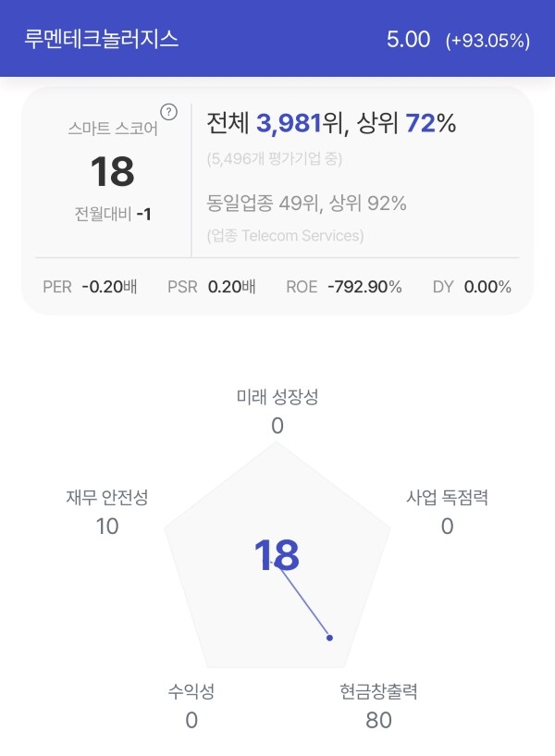Tap the 재무 안전성 10 axis label

[x=107, y=512]
